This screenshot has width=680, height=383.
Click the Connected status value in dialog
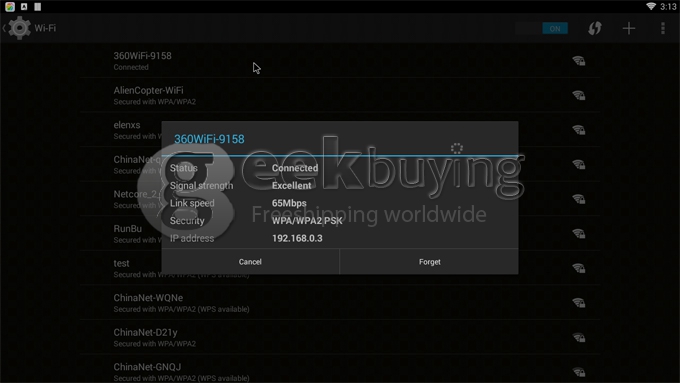295,168
